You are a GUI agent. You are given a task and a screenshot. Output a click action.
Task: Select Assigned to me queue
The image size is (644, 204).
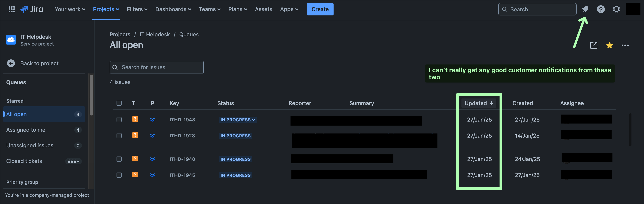point(26,130)
